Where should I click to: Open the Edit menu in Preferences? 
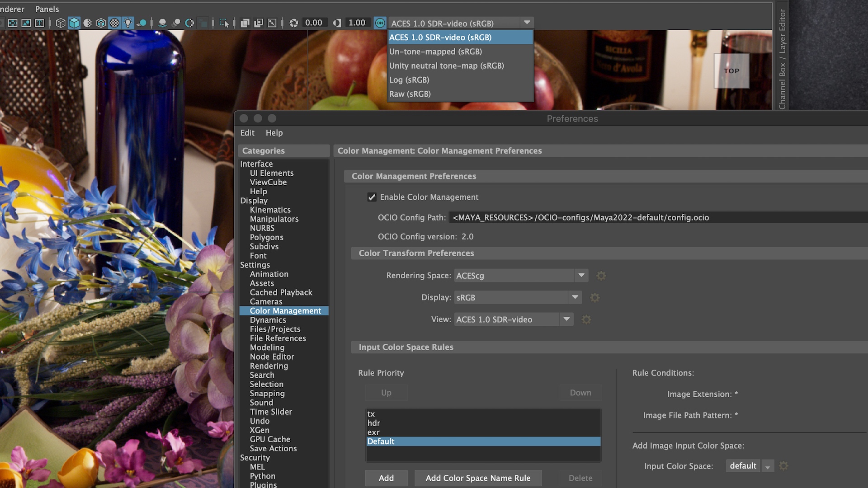point(247,133)
